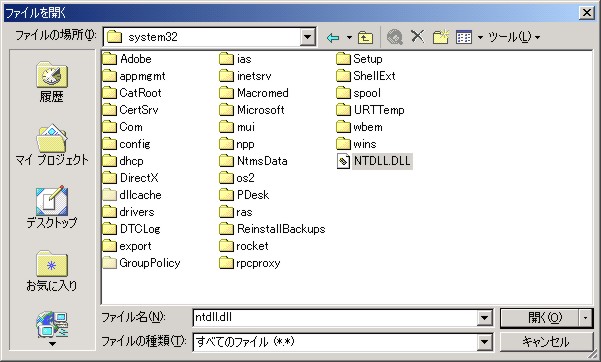Viewport: 601px width, 362px height.
Task: Click the Search the Web icon
Action: tap(395, 37)
